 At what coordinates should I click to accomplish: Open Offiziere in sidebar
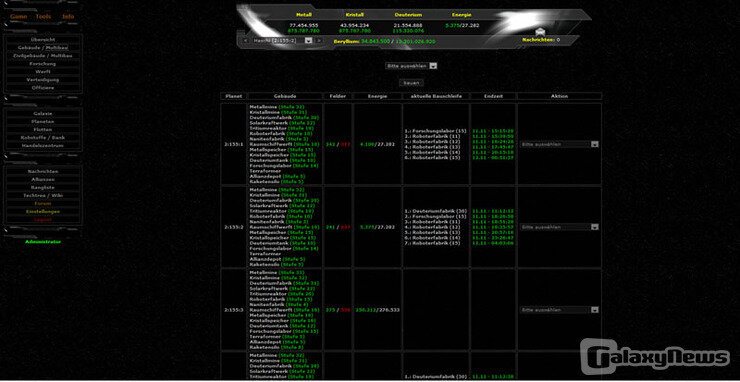coord(43,88)
